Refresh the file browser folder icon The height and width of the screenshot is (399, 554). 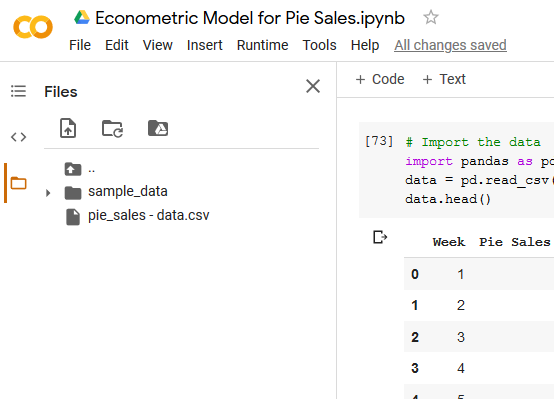pyautogui.click(x=112, y=128)
